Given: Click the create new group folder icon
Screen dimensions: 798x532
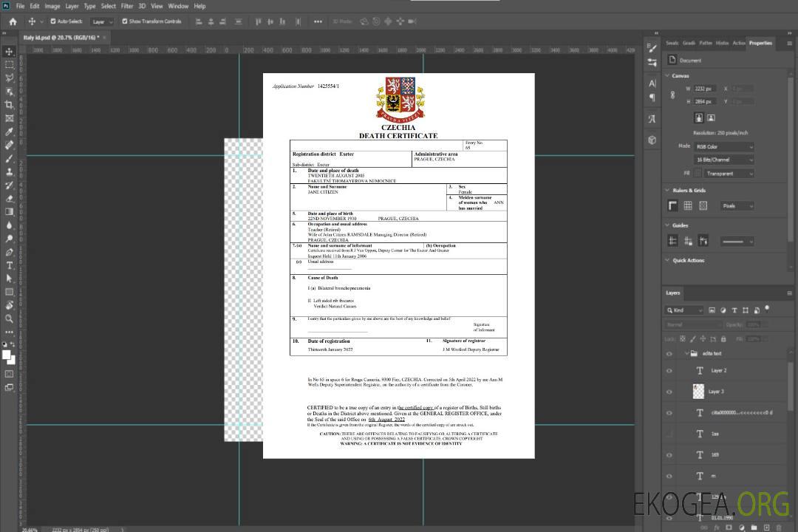Looking at the screenshot, I should point(754,528).
